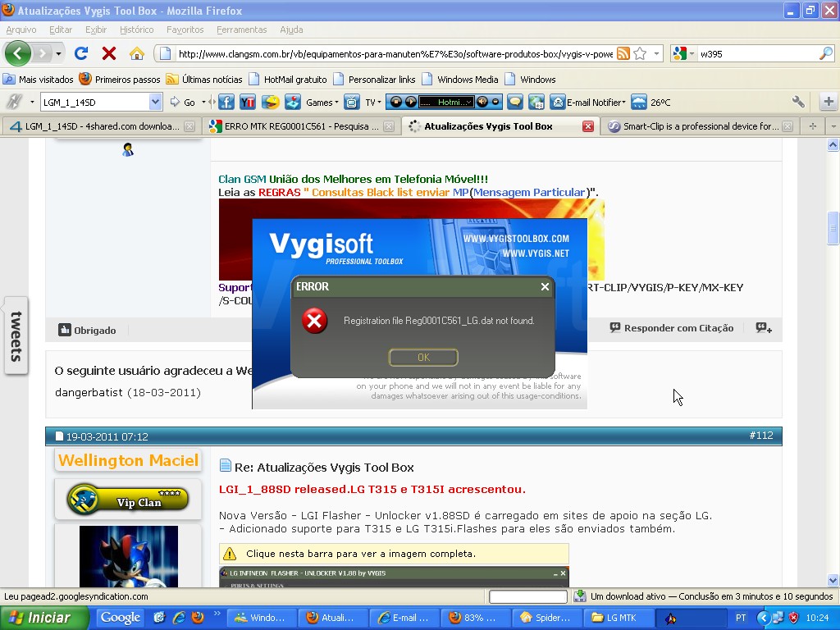Click into the URL address field
The height and width of the screenshot is (630, 840).
click(395, 53)
